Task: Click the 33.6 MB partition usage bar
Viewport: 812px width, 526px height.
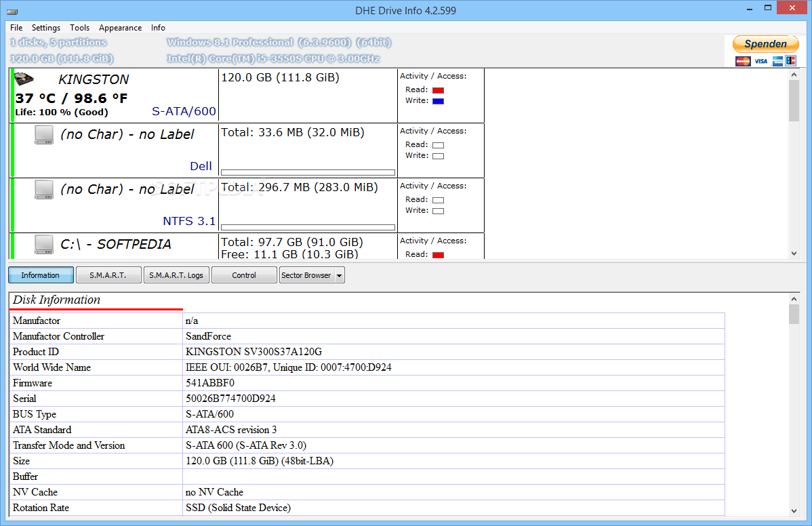Action: (308, 172)
